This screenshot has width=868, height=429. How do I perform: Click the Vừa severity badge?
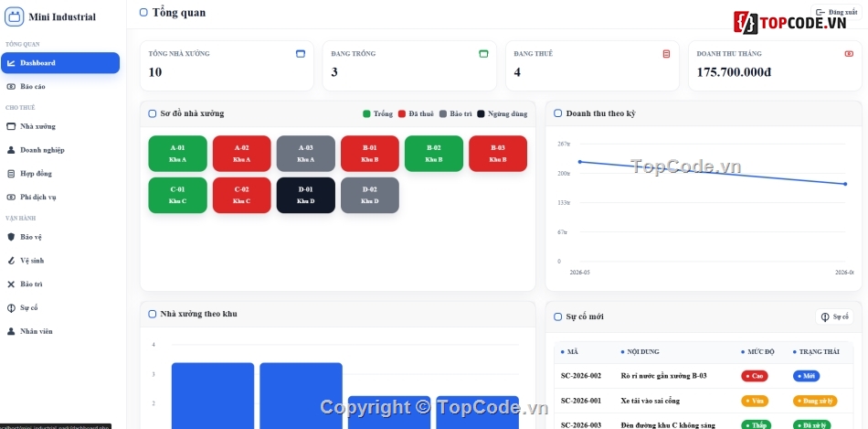pos(755,401)
